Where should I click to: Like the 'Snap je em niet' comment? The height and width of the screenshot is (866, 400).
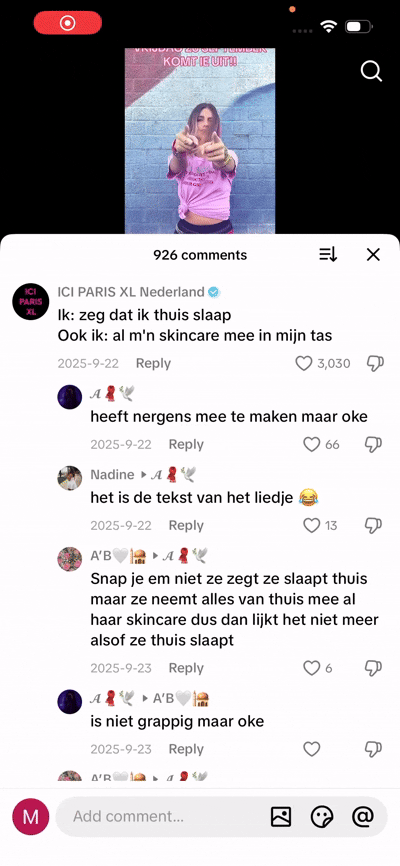(x=312, y=668)
